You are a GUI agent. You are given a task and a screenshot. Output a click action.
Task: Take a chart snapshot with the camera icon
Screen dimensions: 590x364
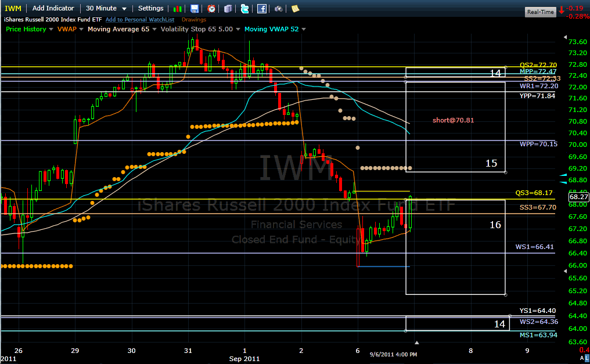pos(278,9)
